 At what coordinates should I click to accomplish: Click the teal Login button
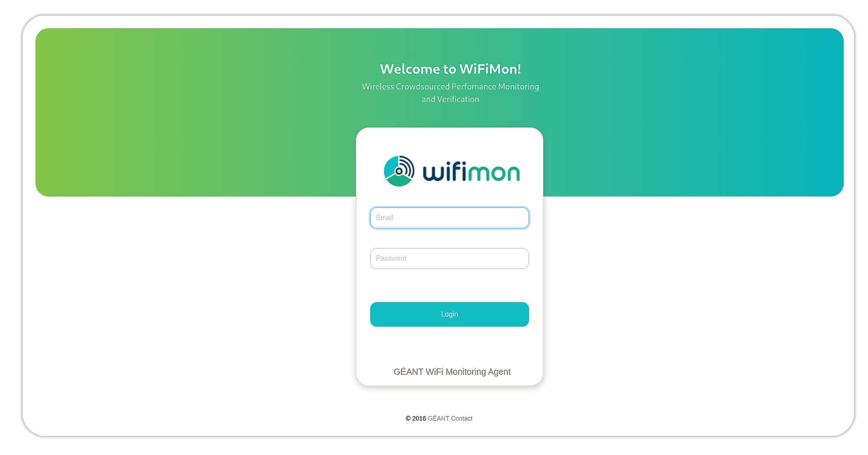pos(449,314)
